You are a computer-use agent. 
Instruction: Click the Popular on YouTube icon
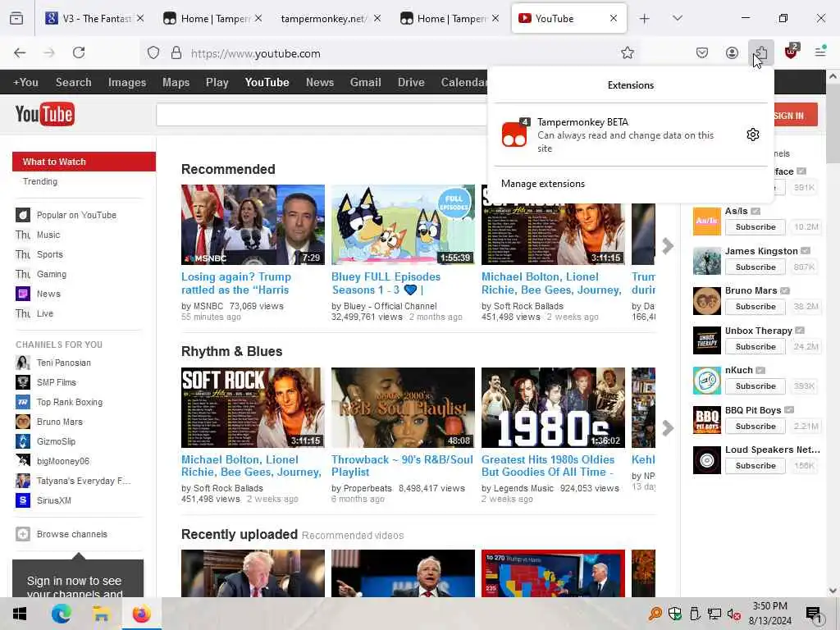point(22,215)
